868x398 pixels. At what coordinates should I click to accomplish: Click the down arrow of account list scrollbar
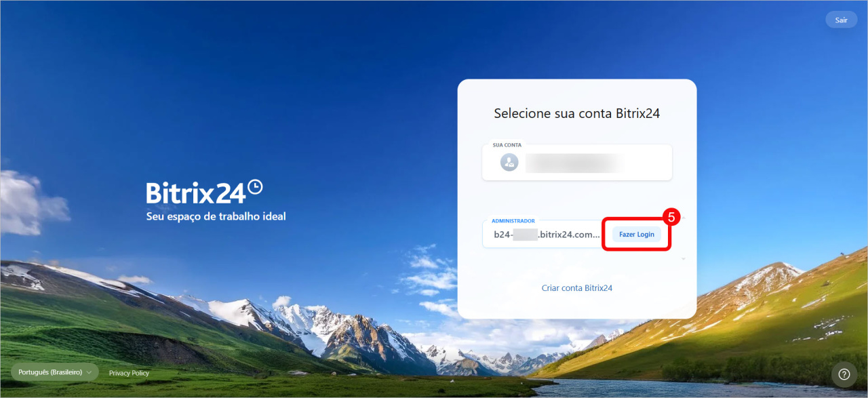click(683, 258)
